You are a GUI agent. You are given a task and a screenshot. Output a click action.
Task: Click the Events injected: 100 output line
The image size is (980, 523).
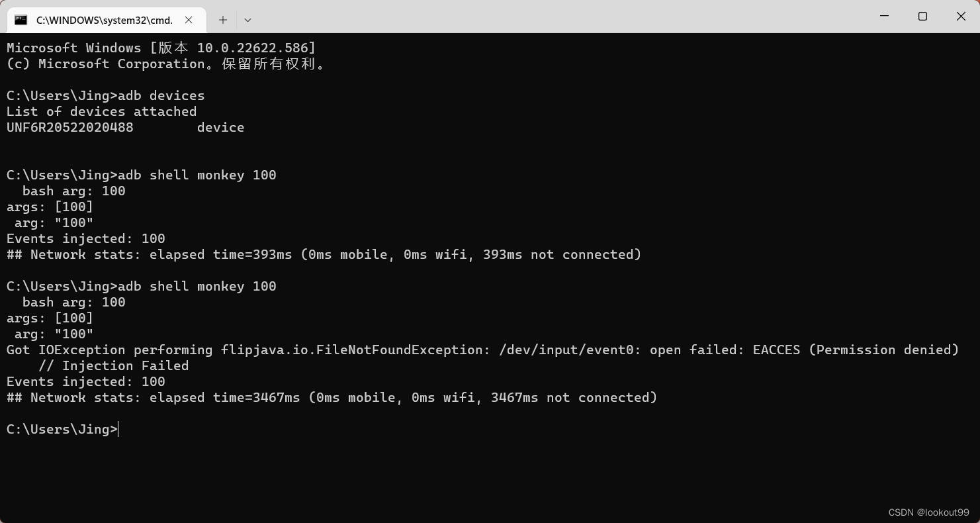point(85,381)
